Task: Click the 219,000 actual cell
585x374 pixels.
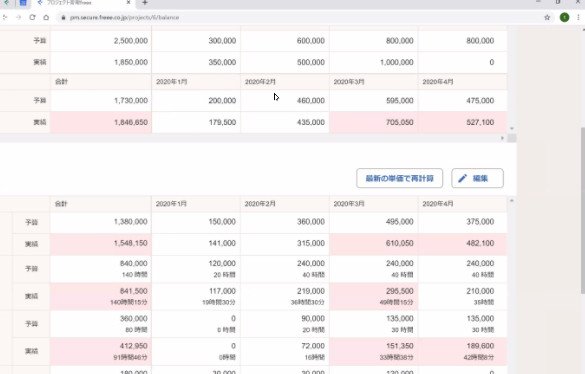Action: [285, 296]
